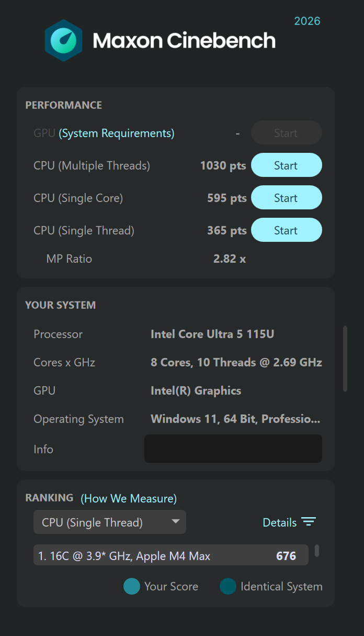Start the CPU Multiple Threads benchmark
364x636 pixels.
[286, 165]
